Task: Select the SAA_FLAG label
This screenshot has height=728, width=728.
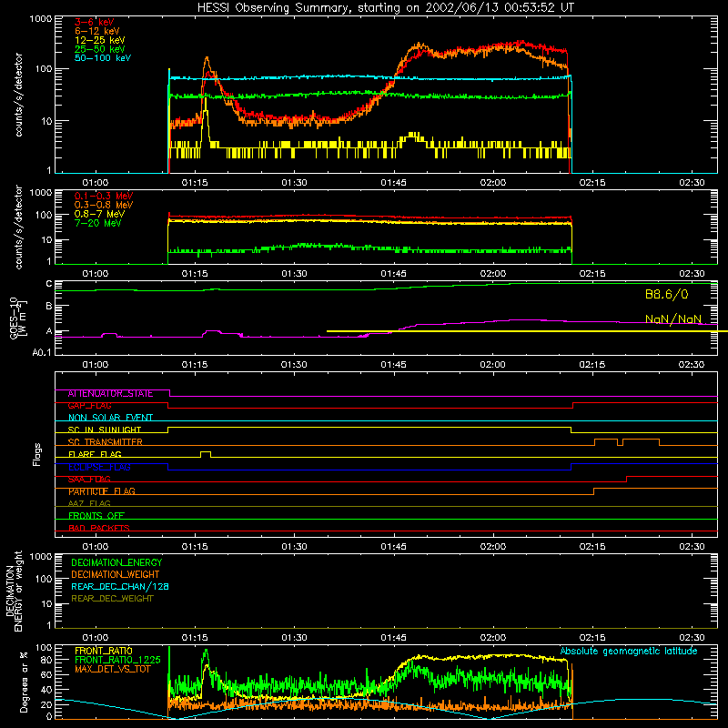Action: click(x=89, y=480)
